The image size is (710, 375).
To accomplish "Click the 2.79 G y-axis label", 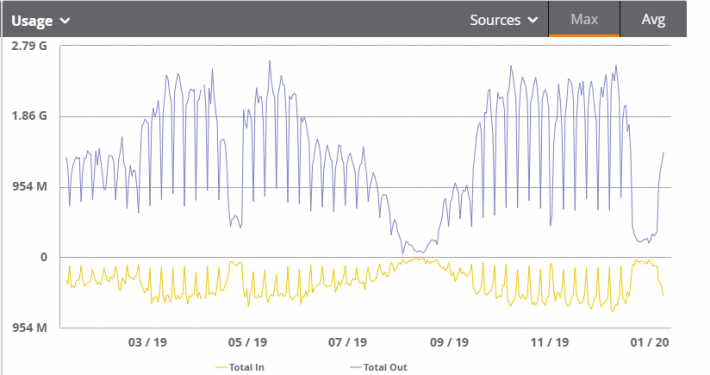I will click(29, 46).
